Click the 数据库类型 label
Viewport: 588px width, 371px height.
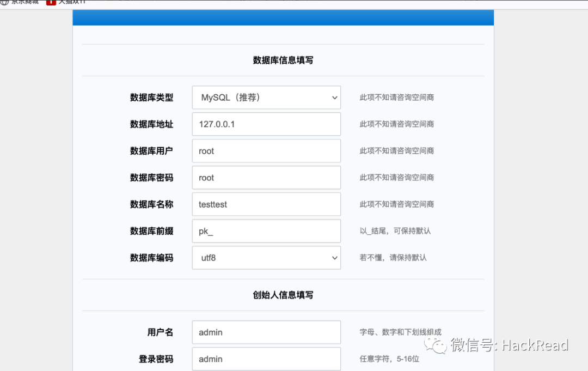tap(151, 98)
